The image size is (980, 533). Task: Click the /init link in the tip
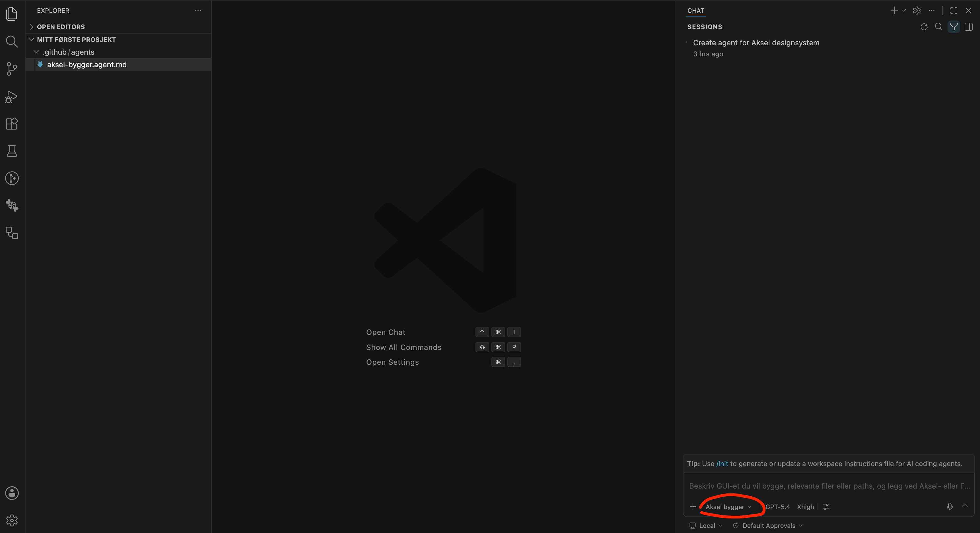[722, 464]
